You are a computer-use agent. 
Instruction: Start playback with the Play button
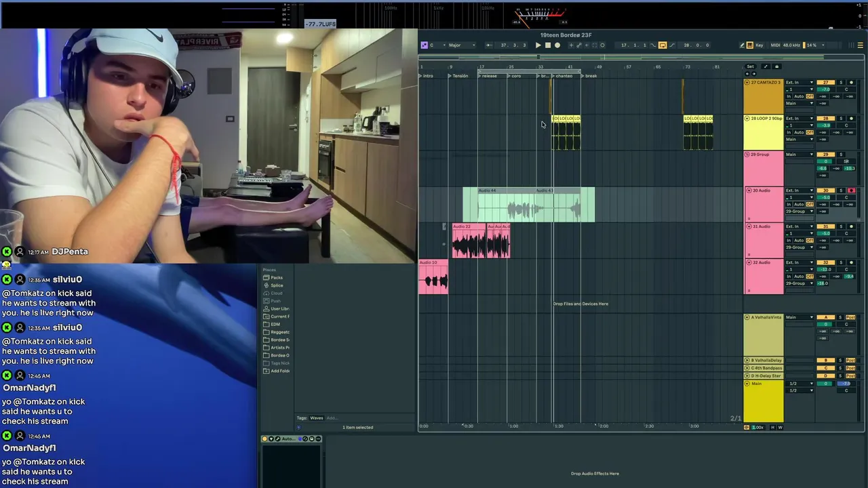[x=538, y=45]
